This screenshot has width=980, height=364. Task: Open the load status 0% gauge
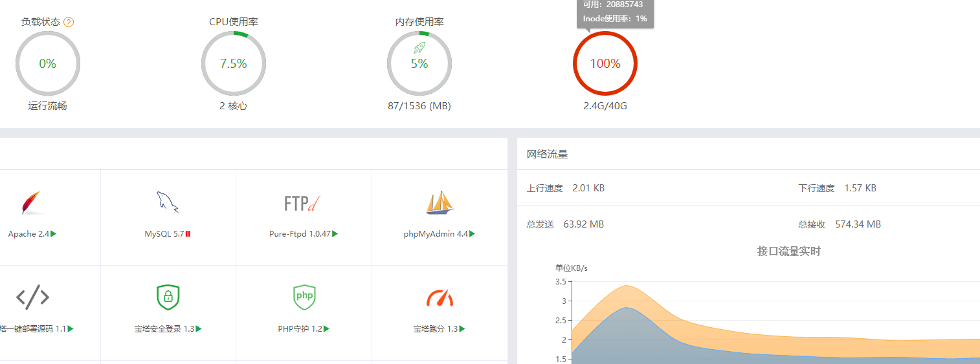click(x=48, y=63)
